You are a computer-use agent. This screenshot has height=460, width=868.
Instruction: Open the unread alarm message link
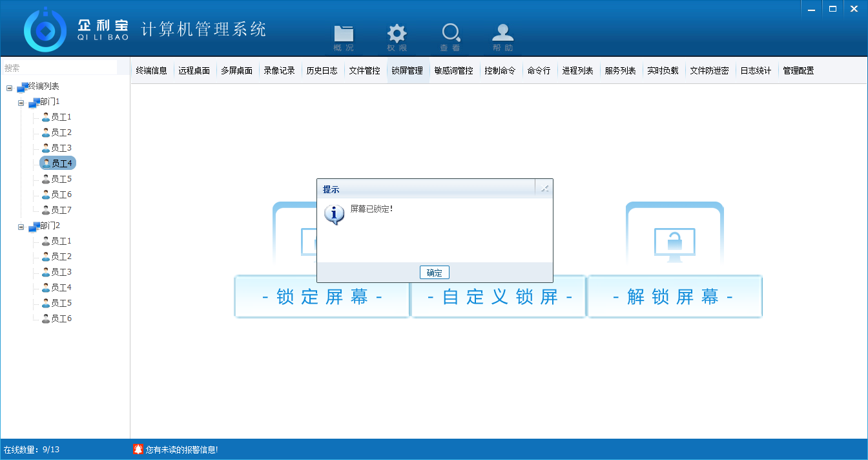click(181, 449)
